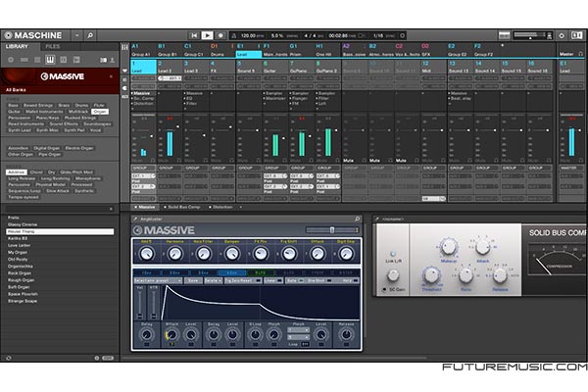The height and width of the screenshot is (392, 588).
Task: Toggle the AUX icon in the mixer side strip
Action: (x=124, y=97)
